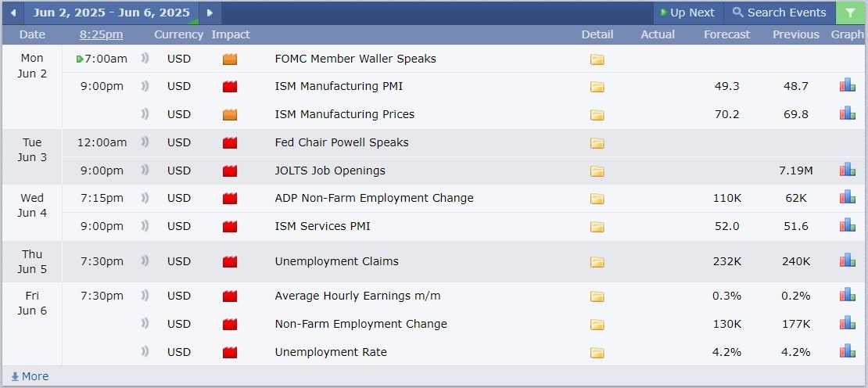Click the Detail column header
This screenshot has height=388, width=868.
597,34
